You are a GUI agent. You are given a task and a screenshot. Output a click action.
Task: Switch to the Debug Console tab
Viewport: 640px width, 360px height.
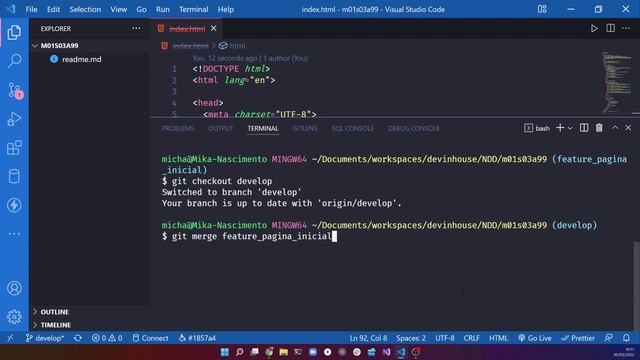coord(414,128)
